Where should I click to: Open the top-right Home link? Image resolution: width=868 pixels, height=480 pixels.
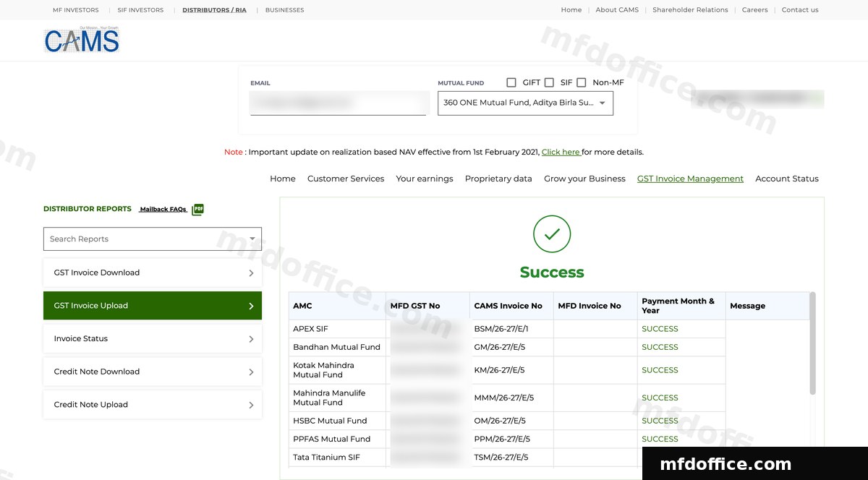(571, 10)
